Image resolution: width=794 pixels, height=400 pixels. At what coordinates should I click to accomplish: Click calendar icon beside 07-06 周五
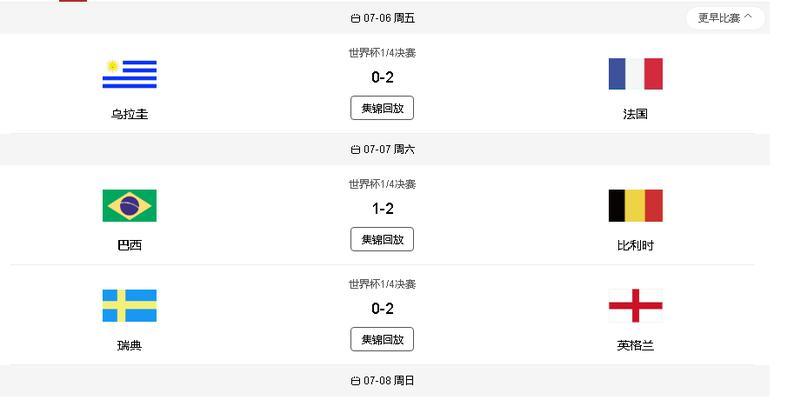[355, 18]
